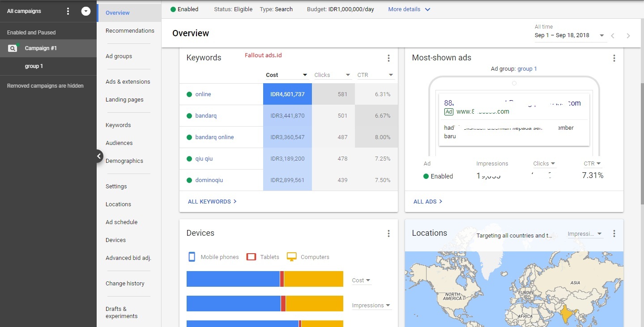
Task: Click the yellow computers segment of Impressions bar
Action: click(x=315, y=303)
